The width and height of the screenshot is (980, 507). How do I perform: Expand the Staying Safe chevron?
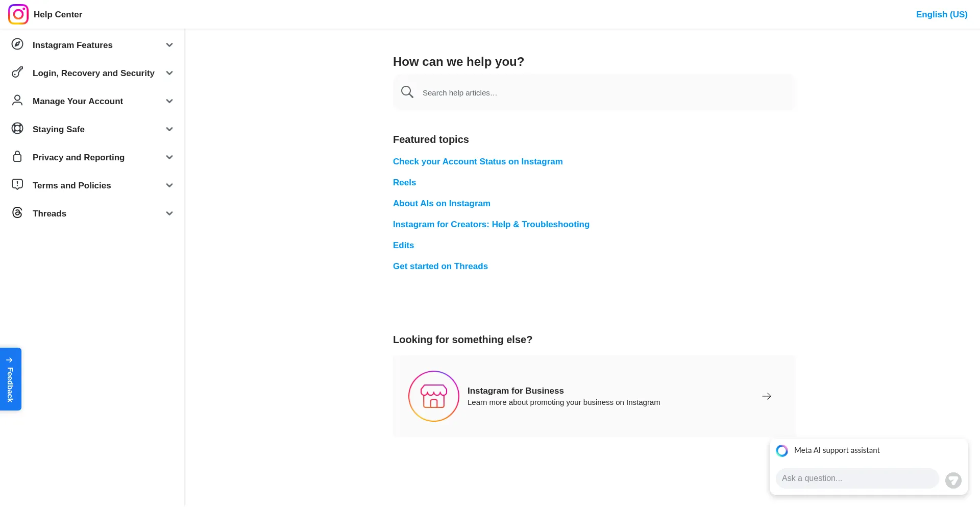click(x=169, y=129)
